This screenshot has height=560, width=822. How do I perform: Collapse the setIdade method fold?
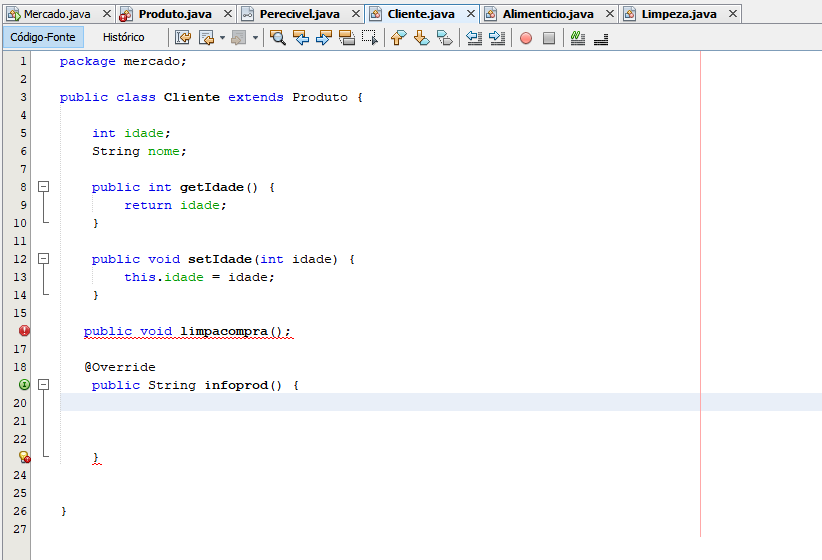(44, 259)
